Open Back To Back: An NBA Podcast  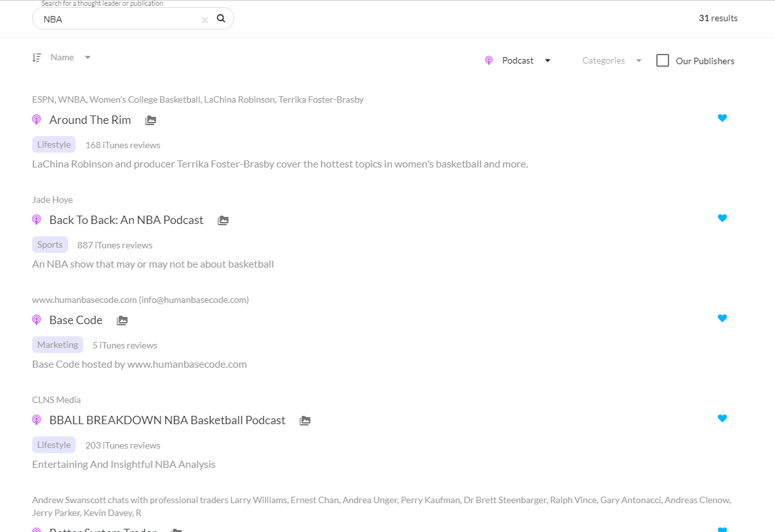(126, 220)
